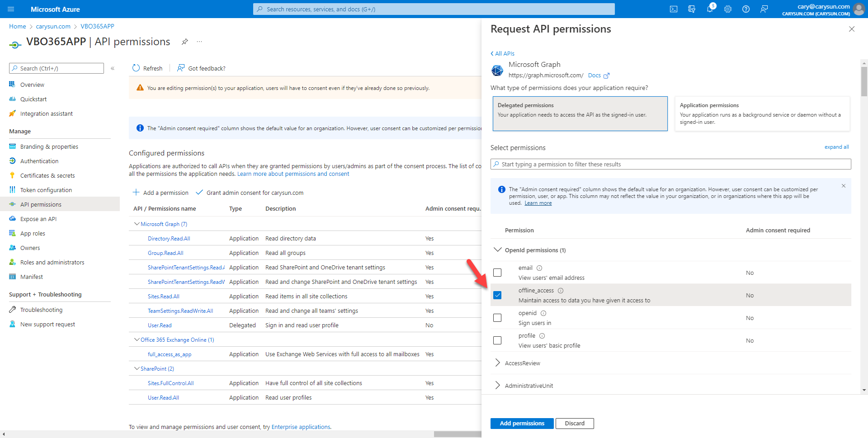The height and width of the screenshot is (438, 868).
Task: Click Grant admin consent for carysun.com
Action: coord(250,193)
